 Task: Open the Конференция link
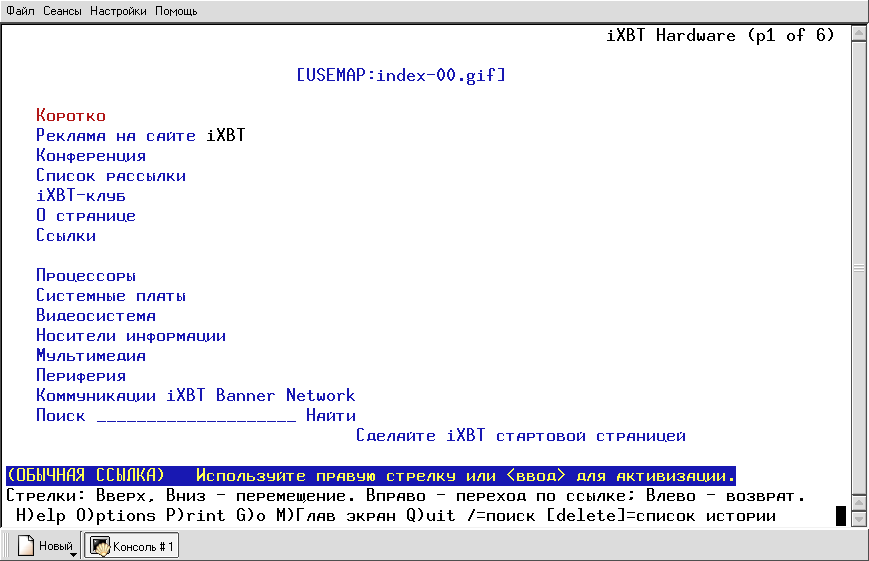(91, 156)
